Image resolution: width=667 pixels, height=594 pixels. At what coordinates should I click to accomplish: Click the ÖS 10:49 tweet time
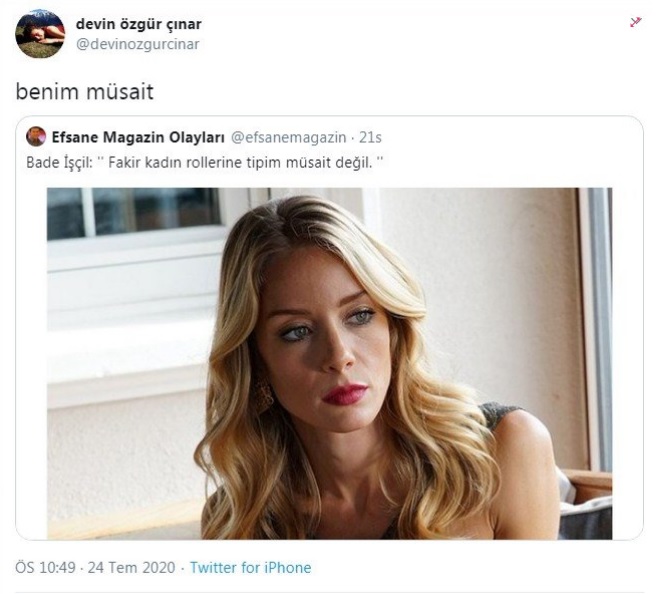tap(46, 568)
